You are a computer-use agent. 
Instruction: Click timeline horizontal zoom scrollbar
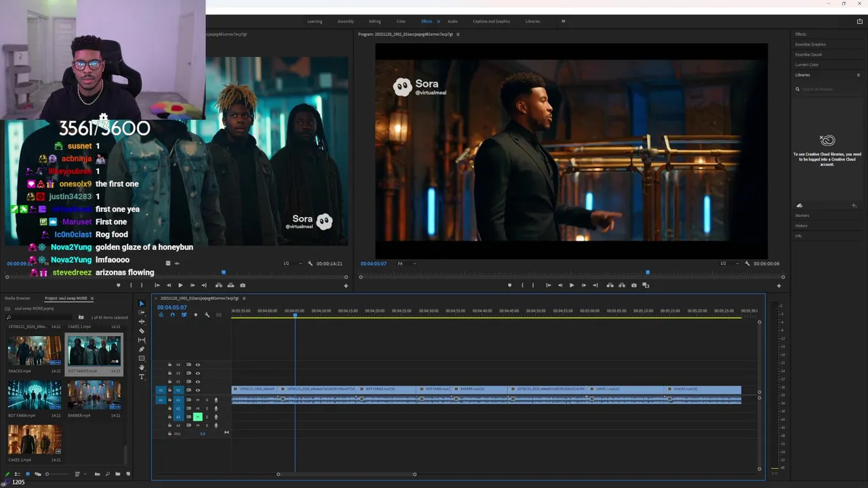[x=346, y=474]
